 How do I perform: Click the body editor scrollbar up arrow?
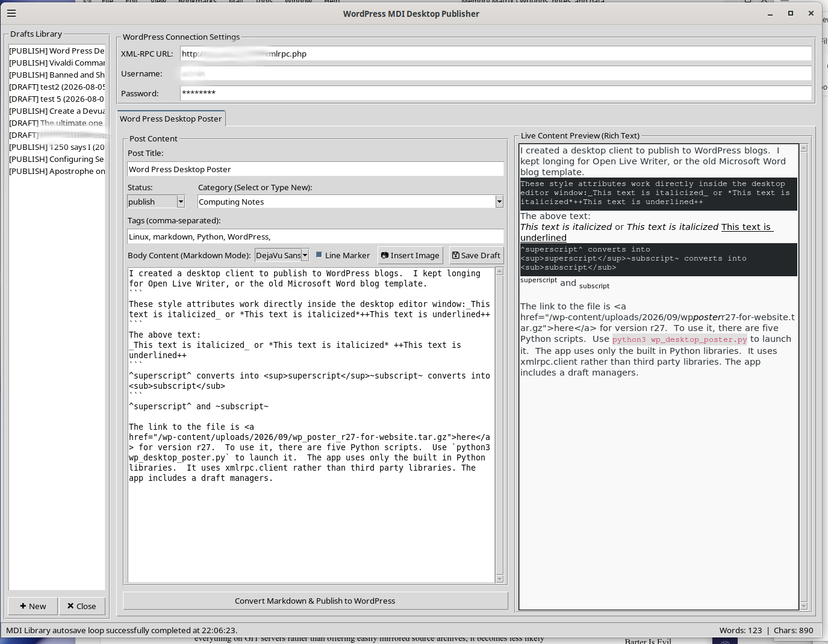[499, 271]
